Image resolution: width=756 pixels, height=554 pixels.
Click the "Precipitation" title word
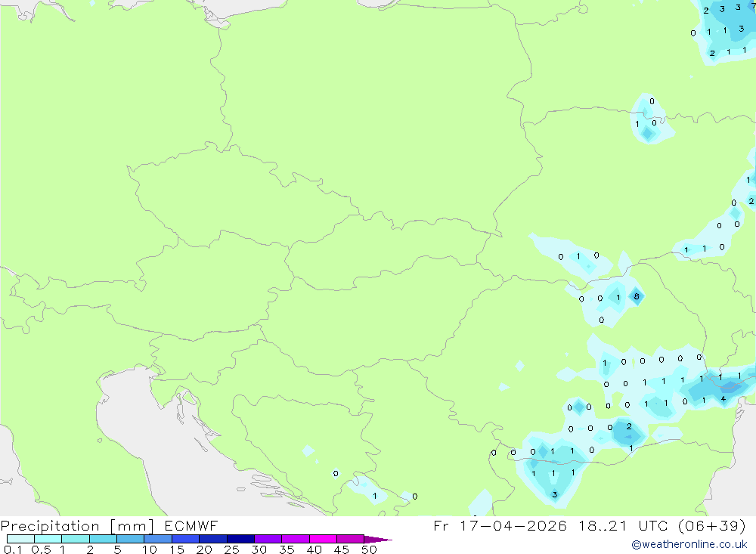50,525
